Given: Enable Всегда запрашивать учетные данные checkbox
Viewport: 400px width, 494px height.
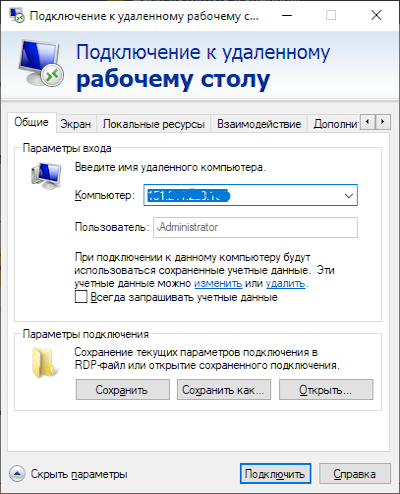Looking at the screenshot, I should tap(81, 297).
